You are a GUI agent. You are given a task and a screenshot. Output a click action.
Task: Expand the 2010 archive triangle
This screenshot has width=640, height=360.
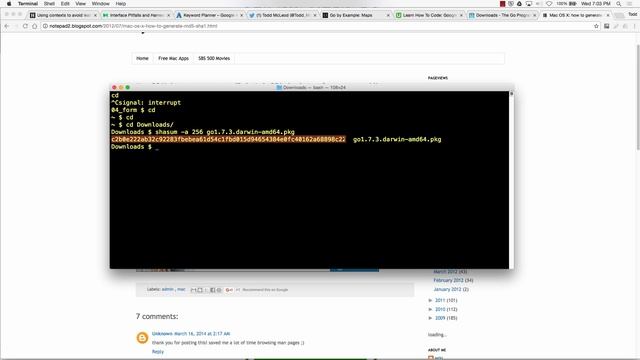[431, 309]
